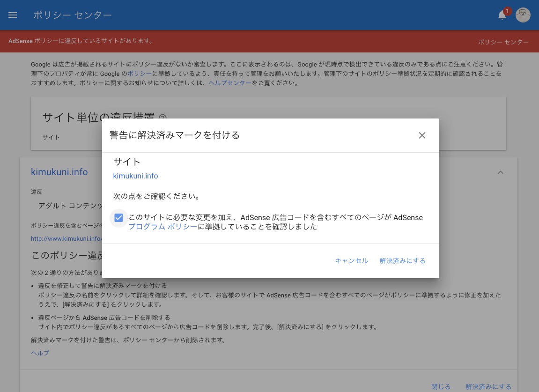
Task: Click ポリシー センター link in red banner
Action: point(503,42)
